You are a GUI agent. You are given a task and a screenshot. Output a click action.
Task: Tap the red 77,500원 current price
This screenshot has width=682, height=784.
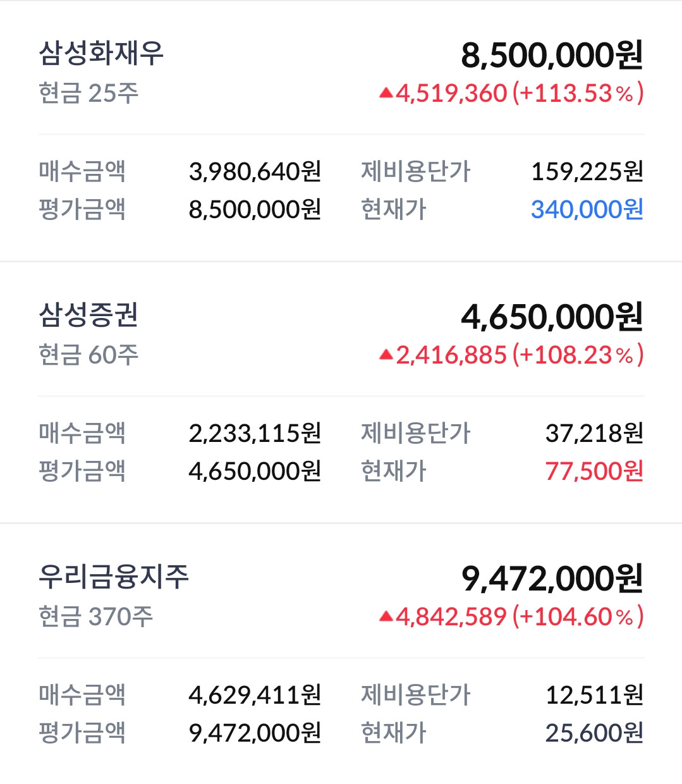coord(594,471)
